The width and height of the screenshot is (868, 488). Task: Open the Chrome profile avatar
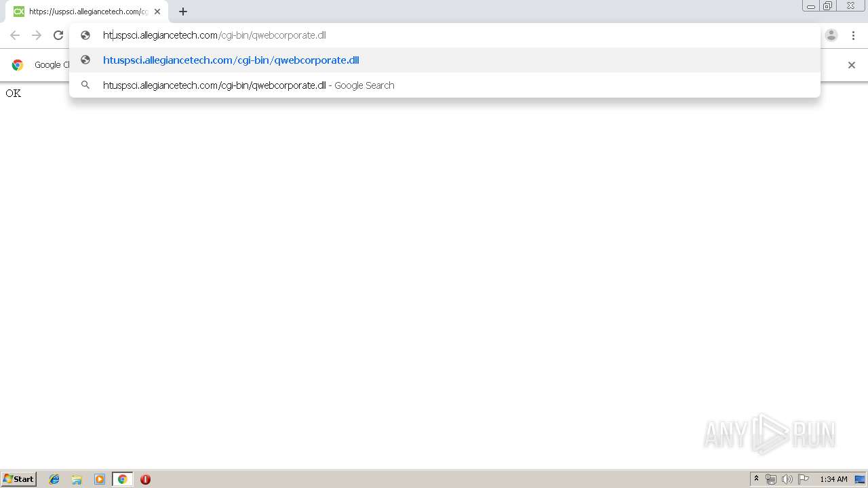click(831, 35)
